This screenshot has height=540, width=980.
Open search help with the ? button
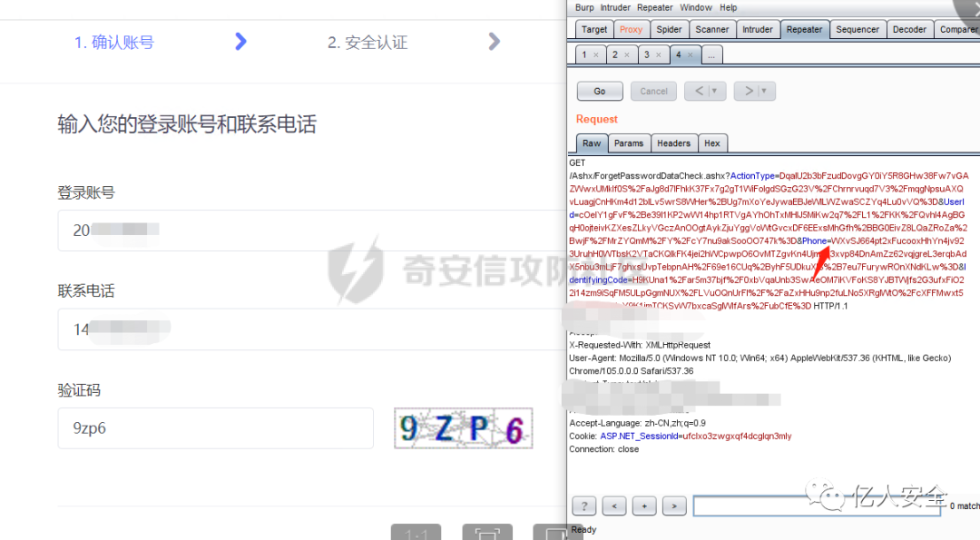pos(583,506)
